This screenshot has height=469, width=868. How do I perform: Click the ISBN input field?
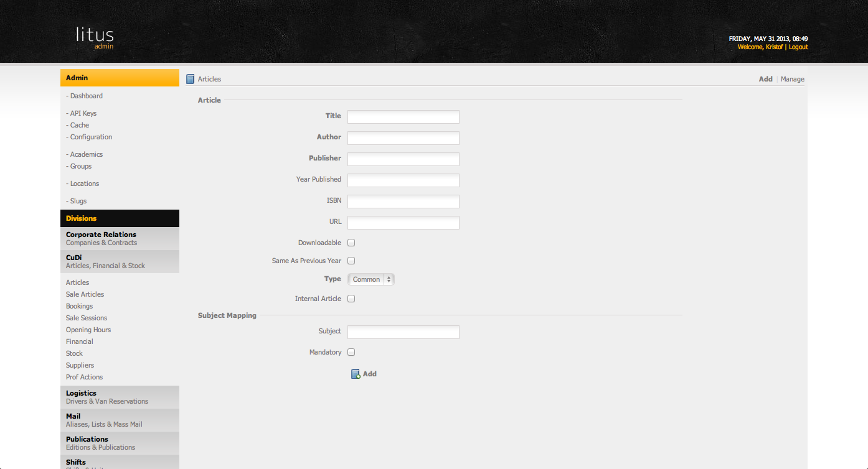point(403,202)
